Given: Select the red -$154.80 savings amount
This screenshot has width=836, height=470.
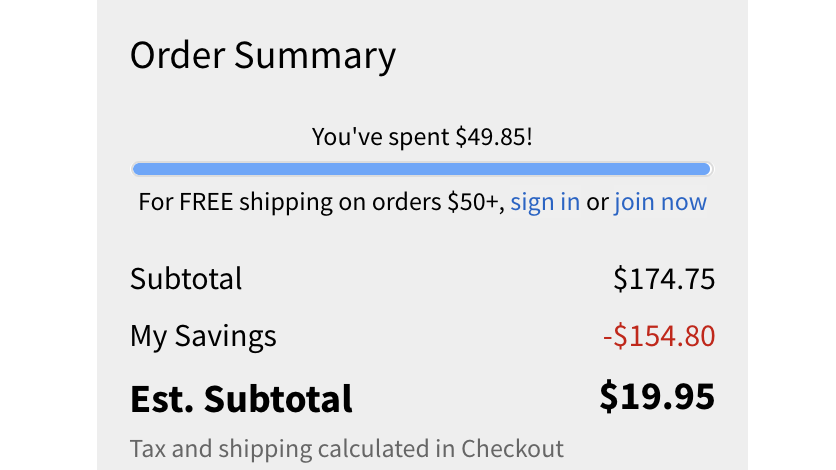Looking at the screenshot, I should tap(659, 336).
